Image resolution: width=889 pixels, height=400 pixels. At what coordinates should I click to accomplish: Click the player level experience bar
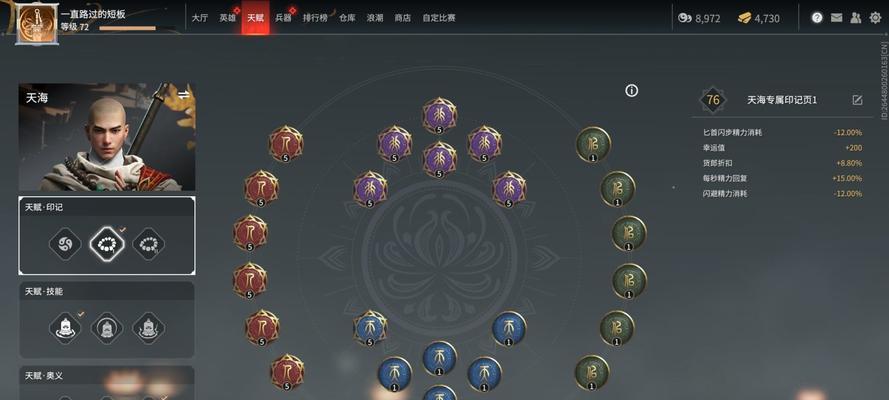point(128,28)
